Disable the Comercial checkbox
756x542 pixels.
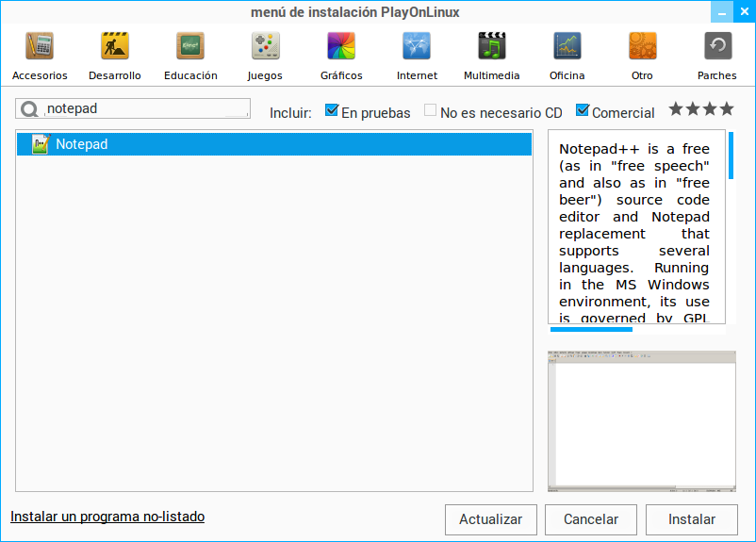point(583,110)
